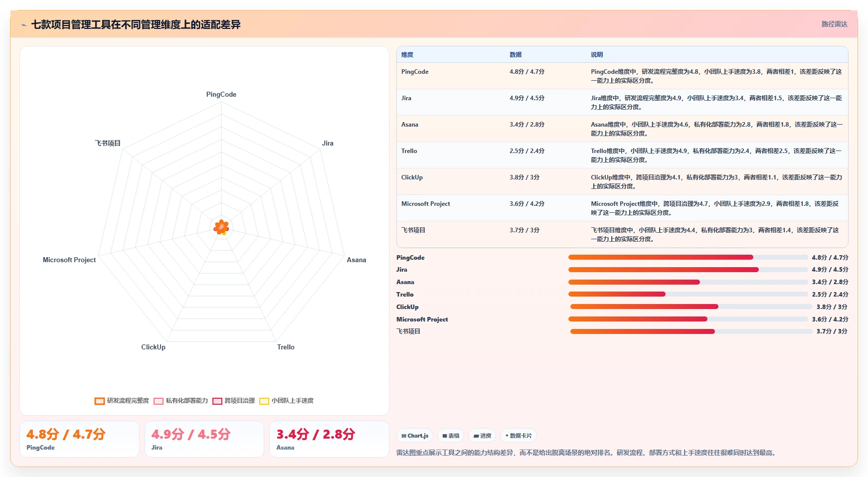This screenshot has height=477, width=868.
Task: Click the PingCode radar axis label
Action: coord(221,95)
